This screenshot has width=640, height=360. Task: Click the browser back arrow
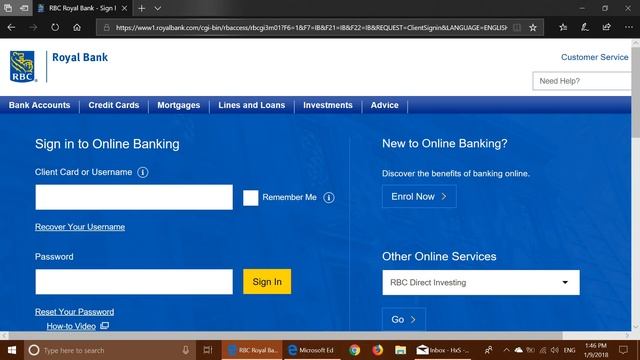pos(11,27)
